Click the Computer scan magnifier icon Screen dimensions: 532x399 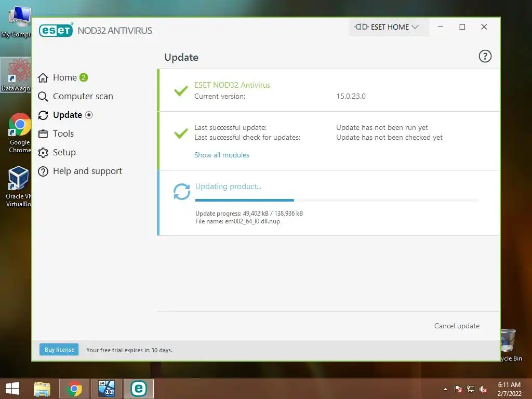[43, 97]
